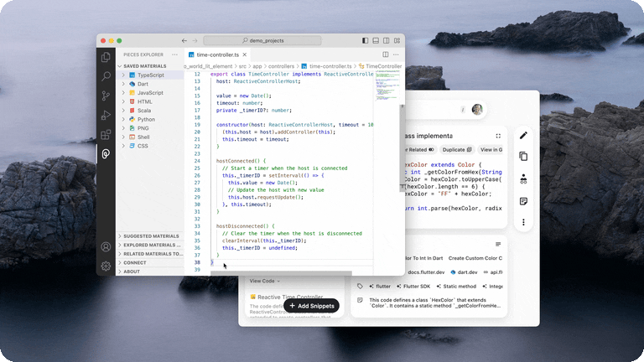
Task: Expand Related Materials To section
Action: tap(150, 254)
